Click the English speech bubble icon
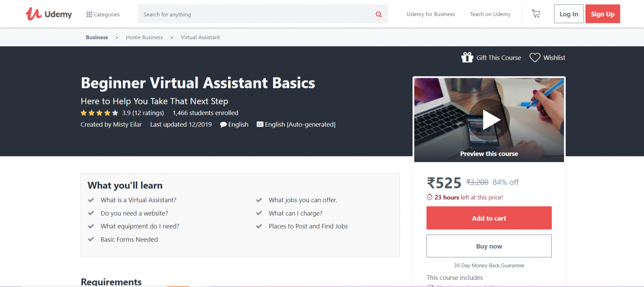 pyautogui.click(x=223, y=125)
